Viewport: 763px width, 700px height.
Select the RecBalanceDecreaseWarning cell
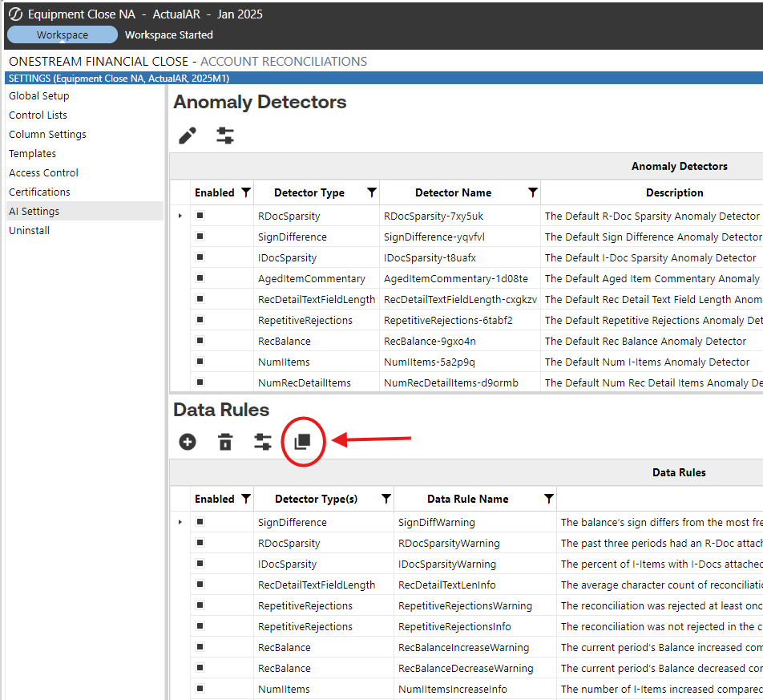[475, 669]
